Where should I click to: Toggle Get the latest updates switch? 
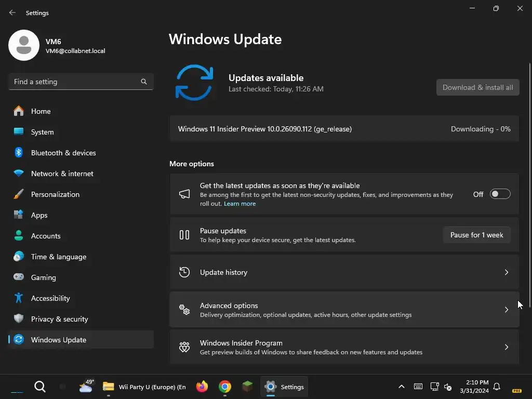pyautogui.click(x=500, y=194)
